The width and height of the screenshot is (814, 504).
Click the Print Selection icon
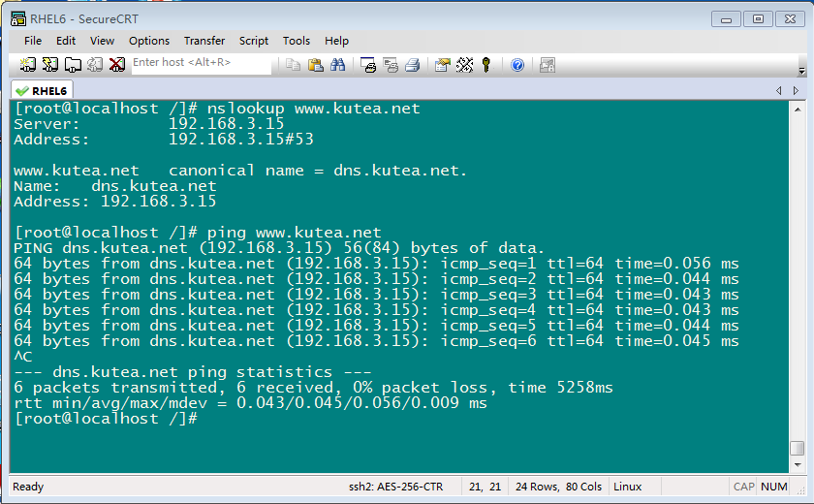391,65
